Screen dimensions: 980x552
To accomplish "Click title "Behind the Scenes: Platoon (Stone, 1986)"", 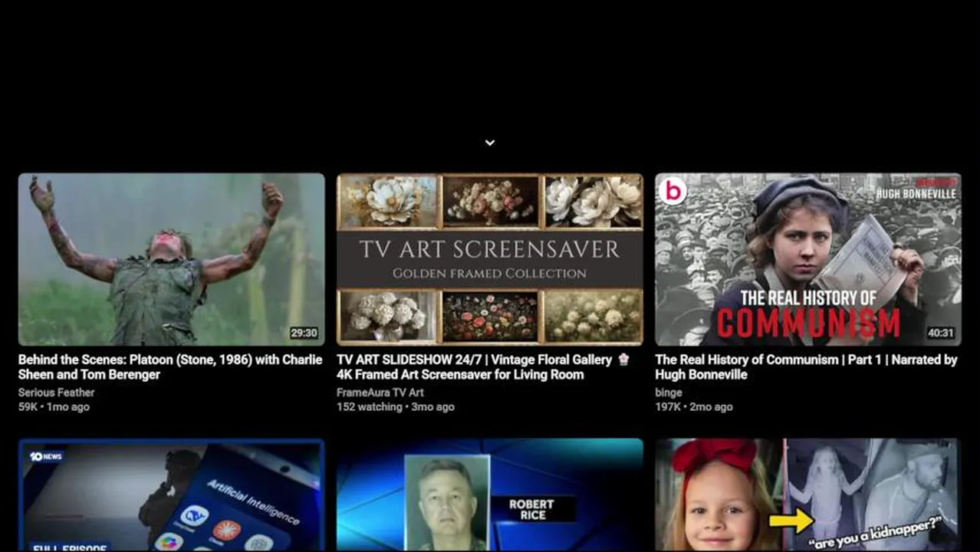I will [170, 366].
